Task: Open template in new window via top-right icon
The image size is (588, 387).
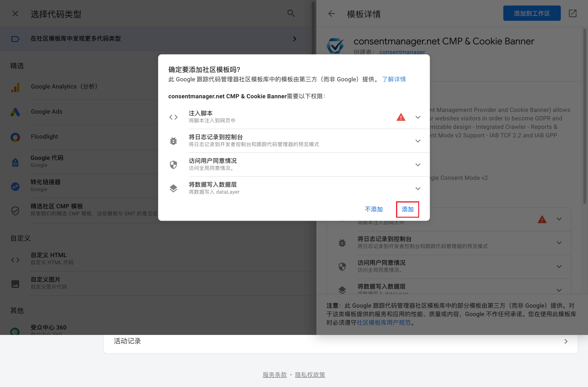Action: click(x=573, y=14)
